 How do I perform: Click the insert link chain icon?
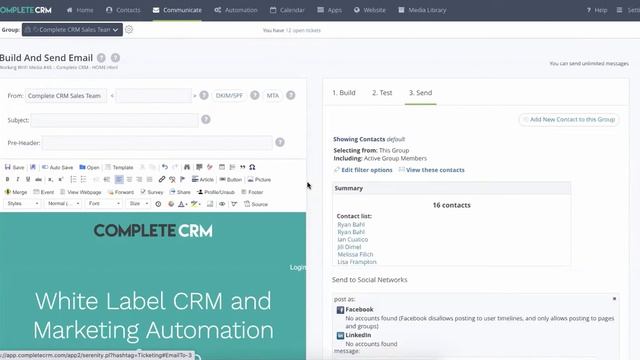pyautogui.click(x=162, y=180)
